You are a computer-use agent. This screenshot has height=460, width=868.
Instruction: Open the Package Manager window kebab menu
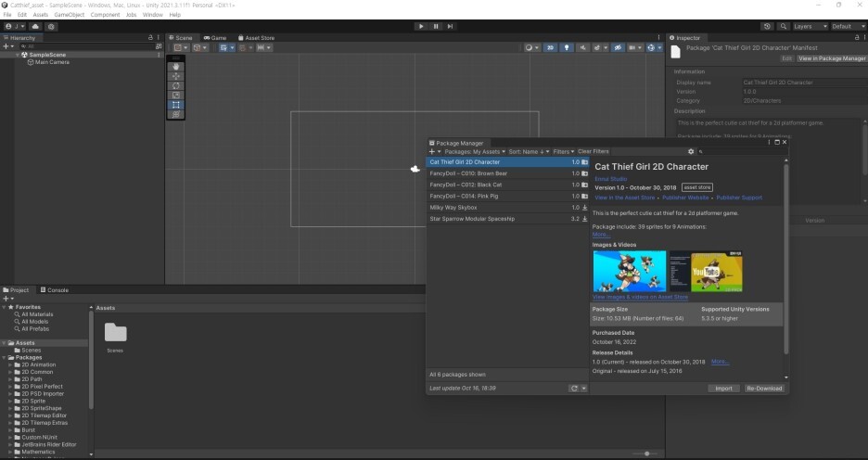(769, 142)
